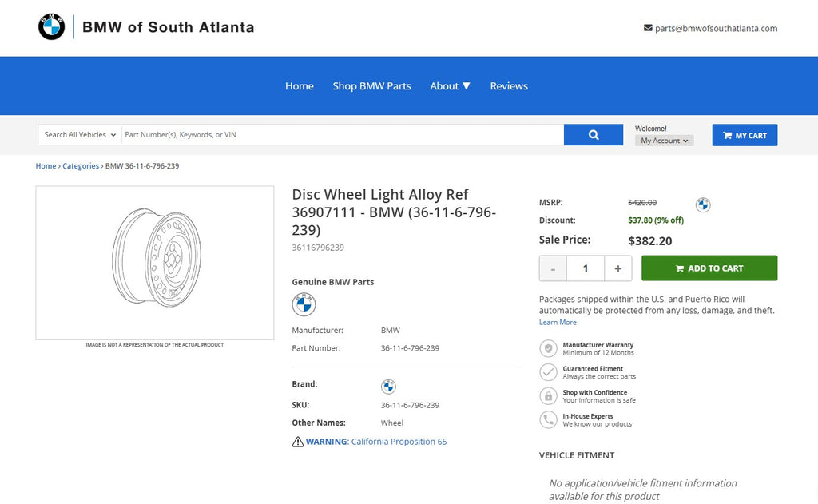
Task: Click the In-House Experts phone icon
Action: 548,420
